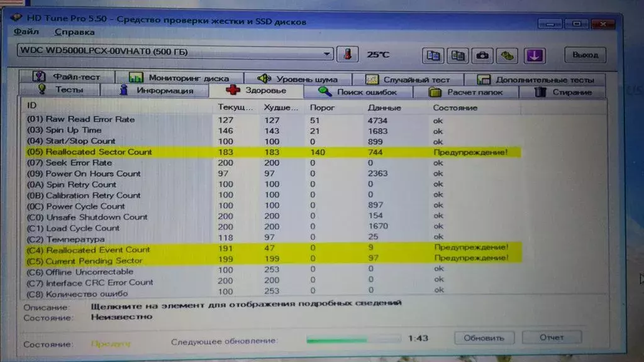Select the Current Pending Sector row
The image size is (644, 362).
[x=273, y=260]
